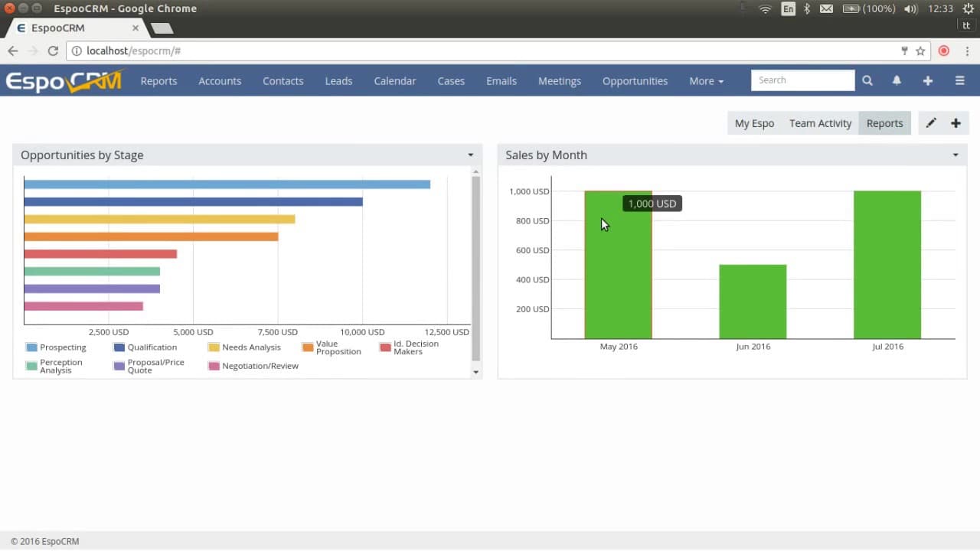Click inside the Search input field
This screenshot has height=551, width=980.
pyautogui.click(x=802, y=80)
